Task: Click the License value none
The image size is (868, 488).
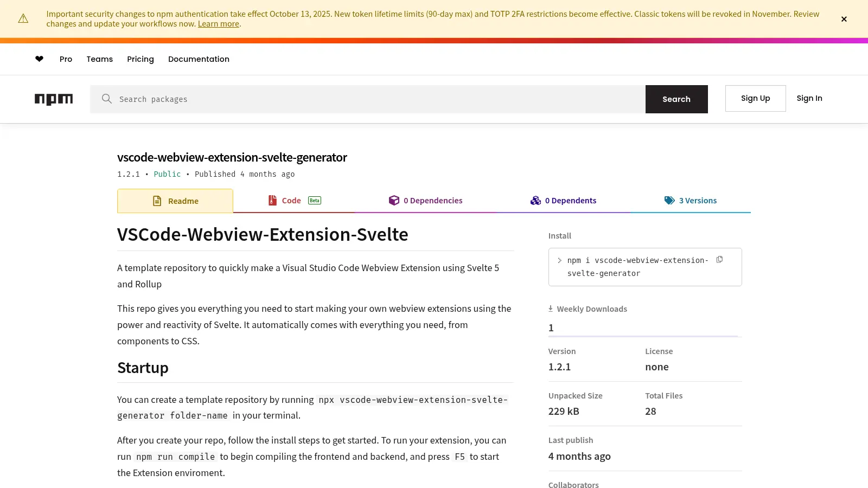Action: click(657, 367)
